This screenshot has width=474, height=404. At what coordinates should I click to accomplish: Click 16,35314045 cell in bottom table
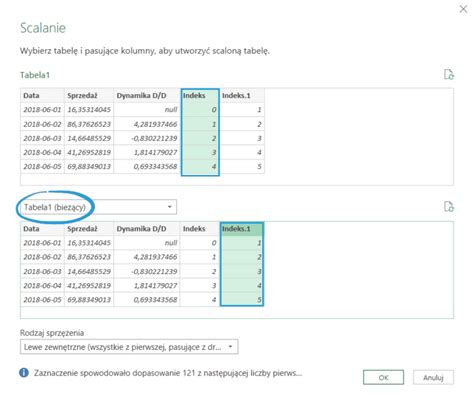coord(89,243)
